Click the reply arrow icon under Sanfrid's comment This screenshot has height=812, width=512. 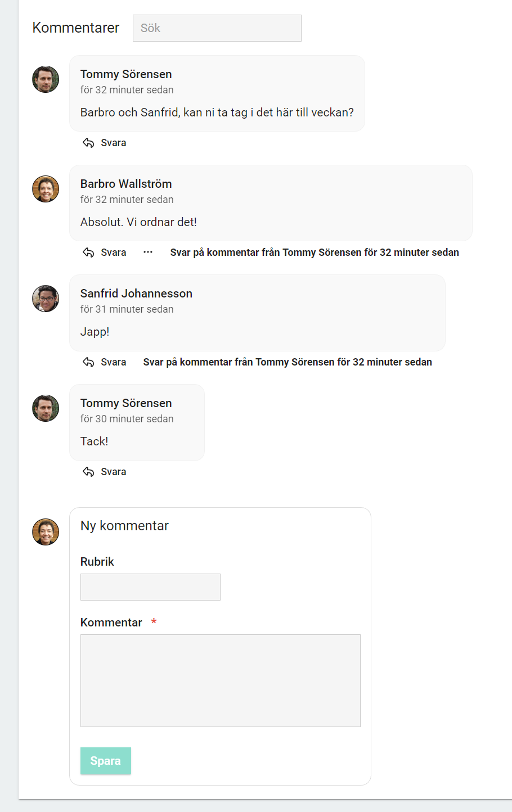coord(87,362)
